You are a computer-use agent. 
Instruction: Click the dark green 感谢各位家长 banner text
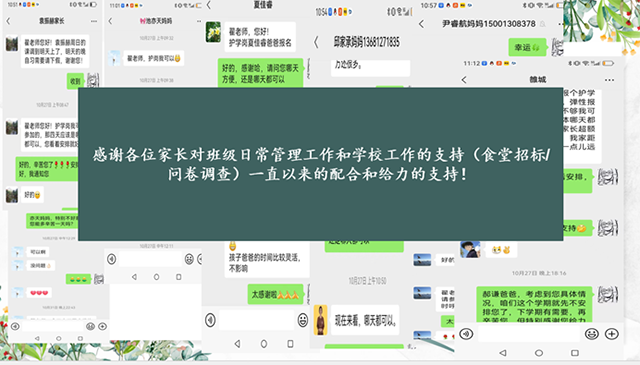321,165
